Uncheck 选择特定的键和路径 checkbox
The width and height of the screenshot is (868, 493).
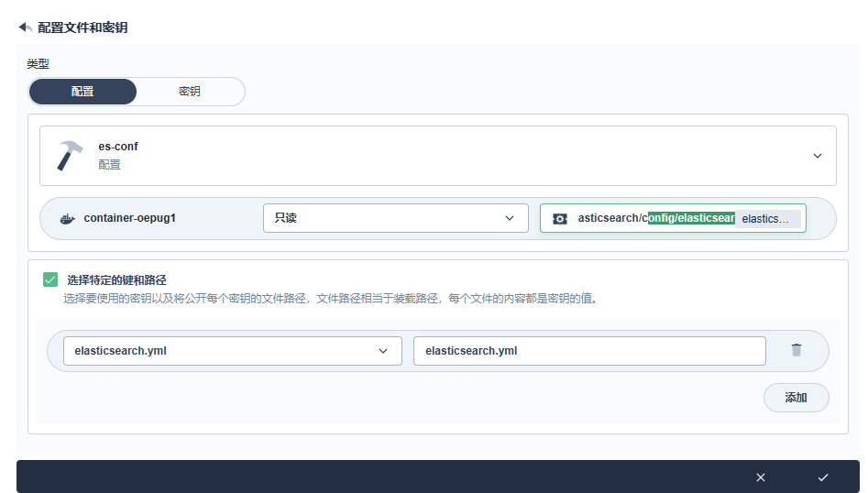[x=50, y=279]
